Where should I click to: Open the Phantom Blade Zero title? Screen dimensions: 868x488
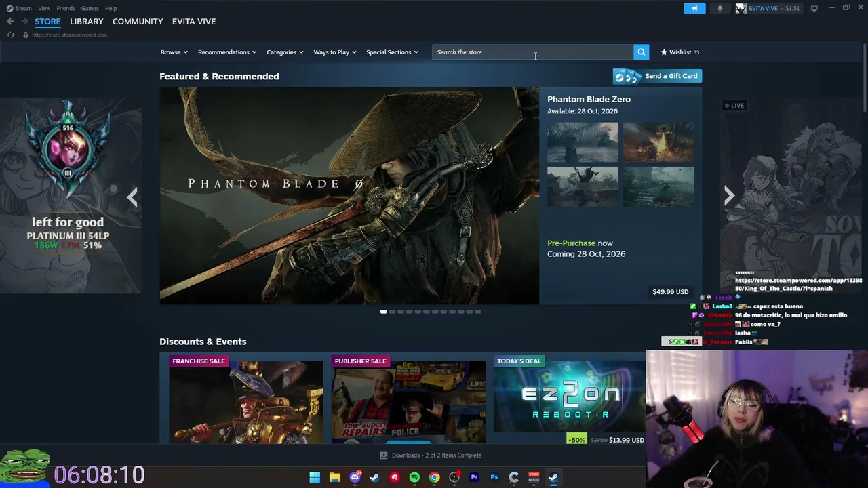click(x=589, y=99)
